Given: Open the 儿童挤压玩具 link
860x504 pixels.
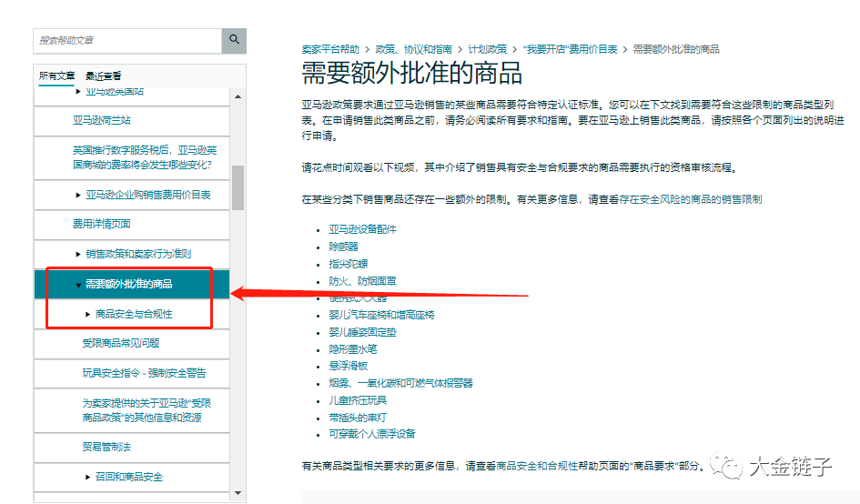Looking at the screenshot, I should click(x=358, y=400).
